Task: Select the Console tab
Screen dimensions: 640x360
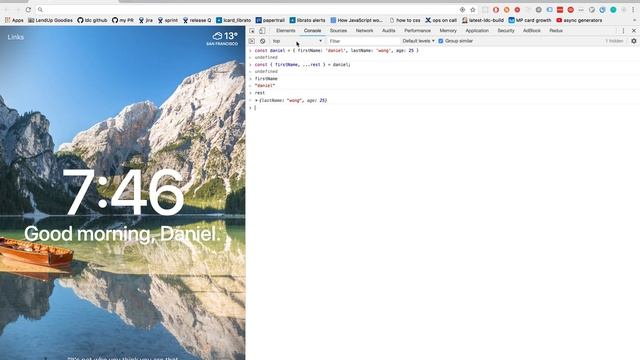Action: tap(312, 31)
